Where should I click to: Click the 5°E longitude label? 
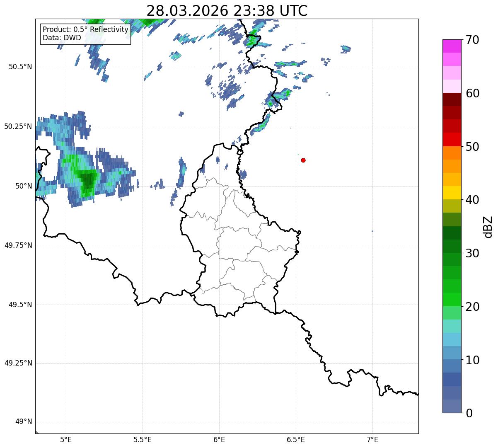click(x=66, y=440)
